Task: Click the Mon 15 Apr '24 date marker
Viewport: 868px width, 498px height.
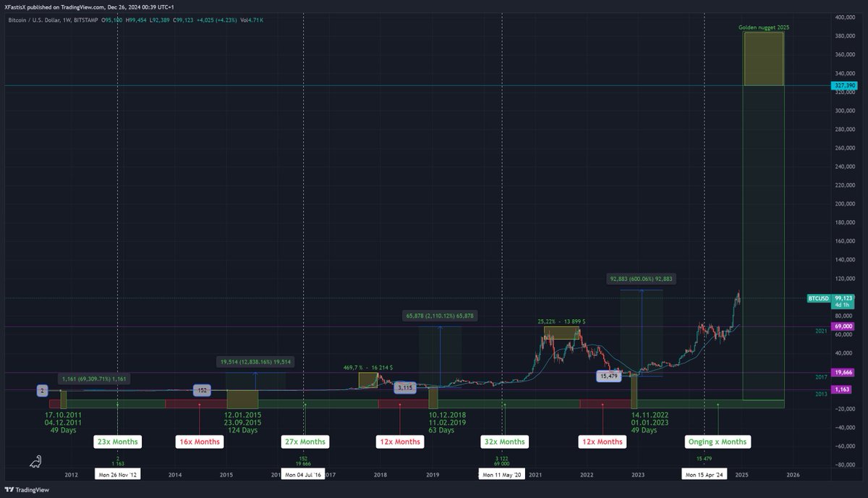Action: (x=705, y=475)
